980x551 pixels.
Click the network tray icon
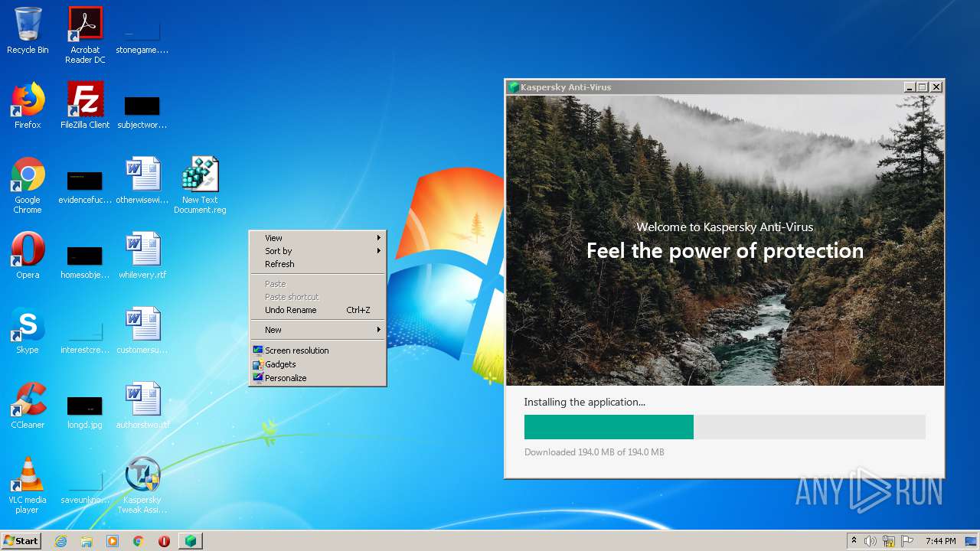(x=889, y=541)
